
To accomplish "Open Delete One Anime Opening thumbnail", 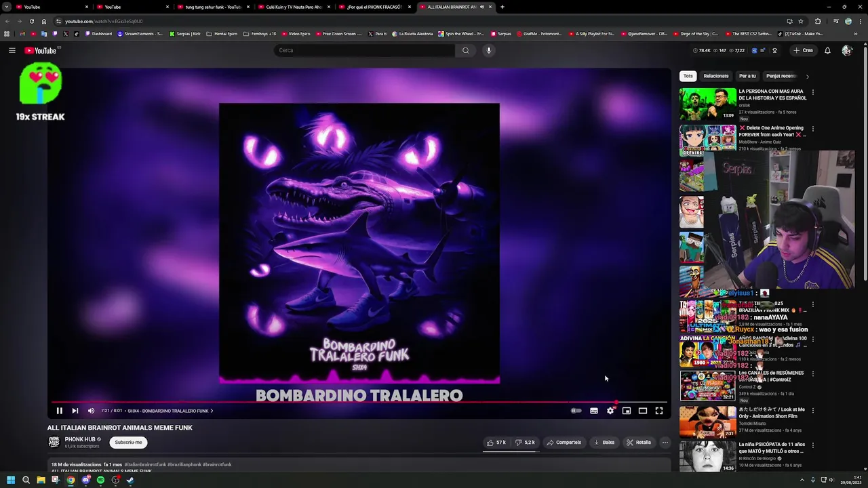I will point(708,140).
